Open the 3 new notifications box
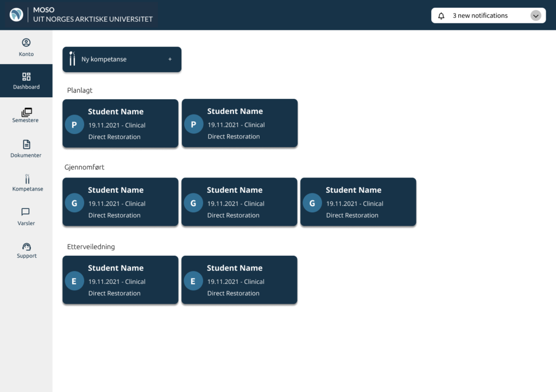 488,16
